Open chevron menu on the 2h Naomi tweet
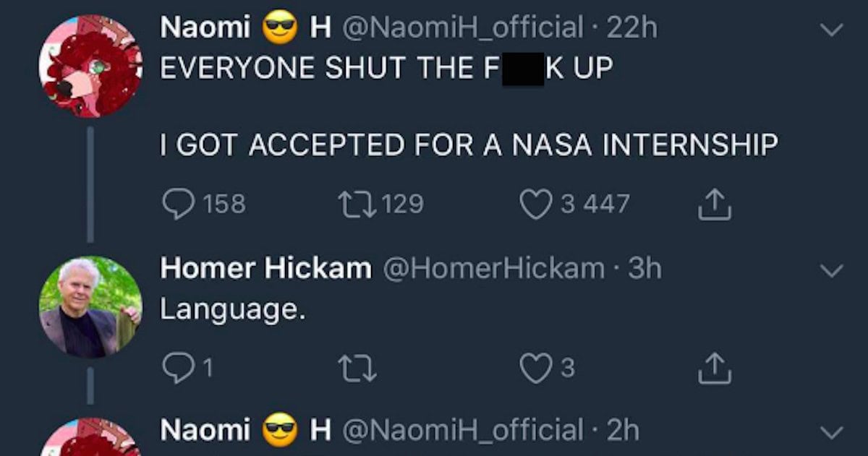The width and height of the screenshot is (868, 456). pos(833,431)
